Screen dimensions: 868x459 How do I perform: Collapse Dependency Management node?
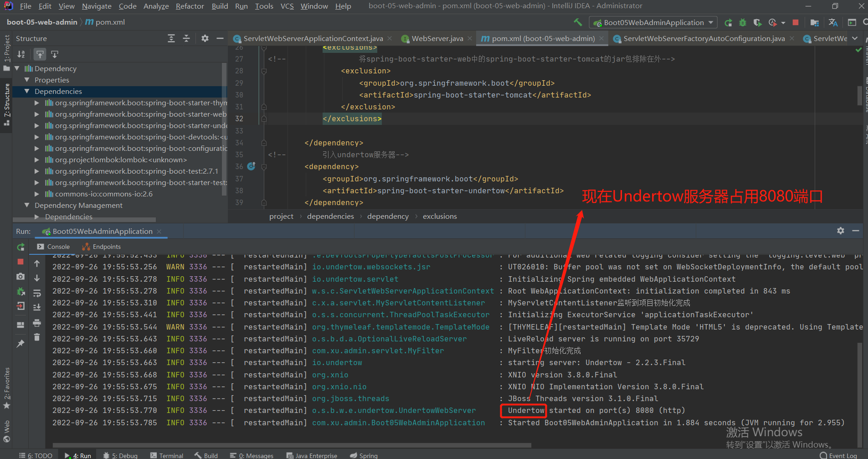click(27, 205)
